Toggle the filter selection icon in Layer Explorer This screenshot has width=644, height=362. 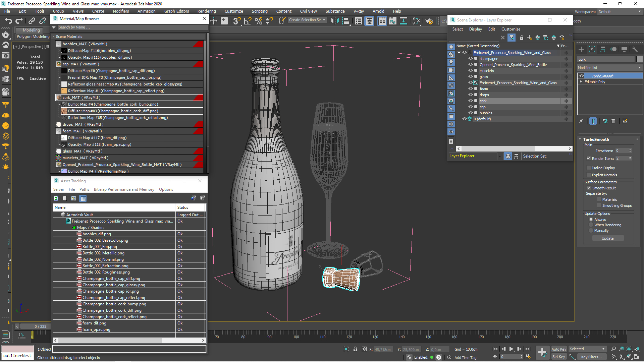[512, 38]
